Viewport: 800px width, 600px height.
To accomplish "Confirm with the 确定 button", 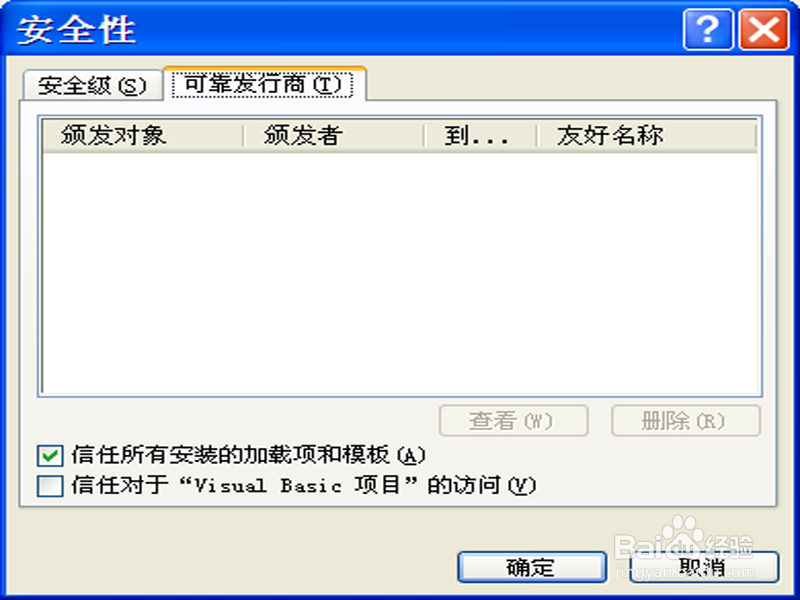I will [x=532, y=567].
